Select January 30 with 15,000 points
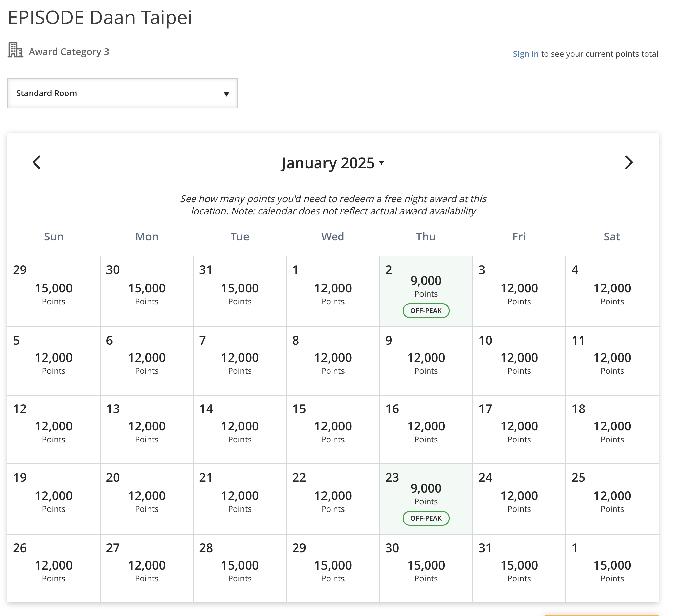Viewport: 687px width, 616px height. 426,569
